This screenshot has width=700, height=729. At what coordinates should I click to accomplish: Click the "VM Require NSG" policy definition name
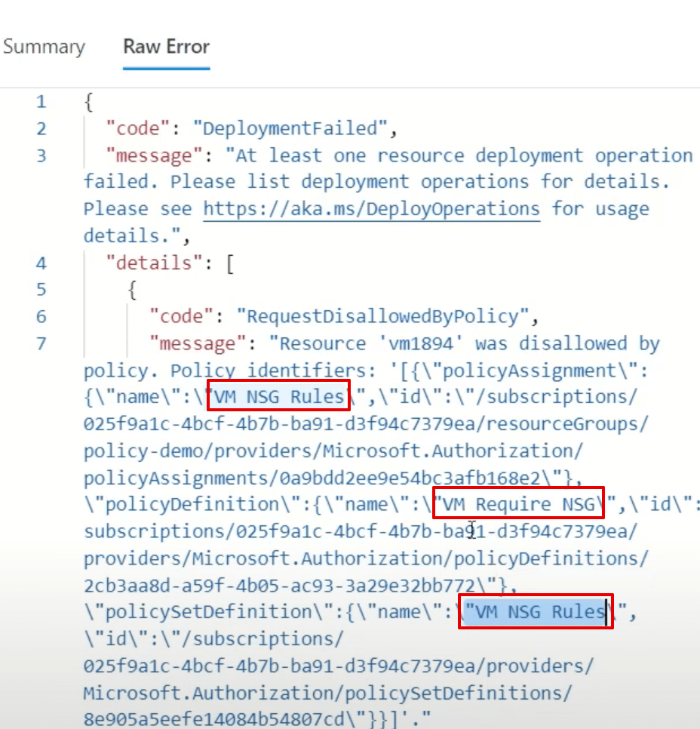click(x=518, y=503)
